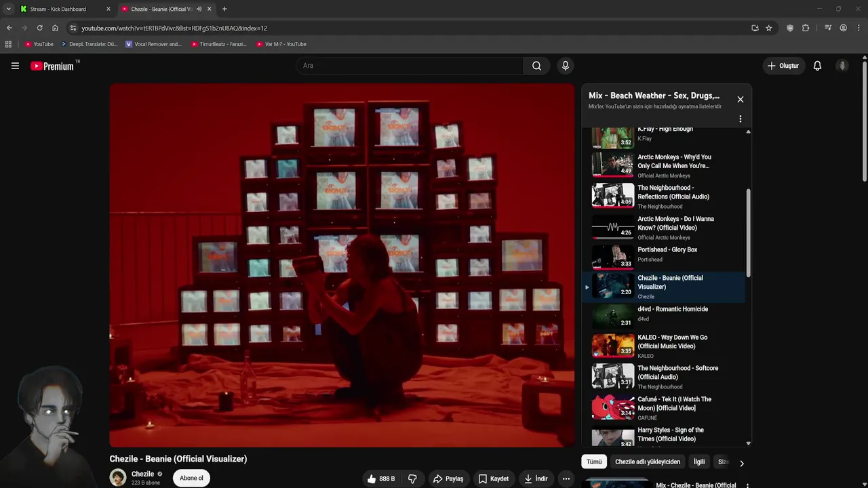The width and height of the screenshot is (868, 488).
Task: Open the browser home page
Action: (x=55, y=28)
